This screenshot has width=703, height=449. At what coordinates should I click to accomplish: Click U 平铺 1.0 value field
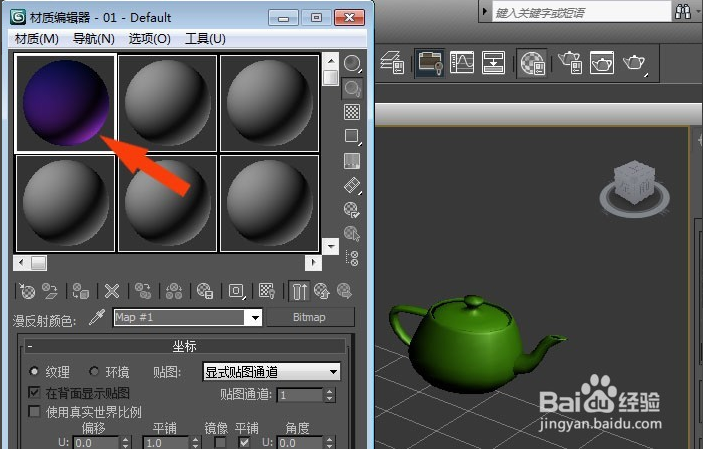pos(165,443)
